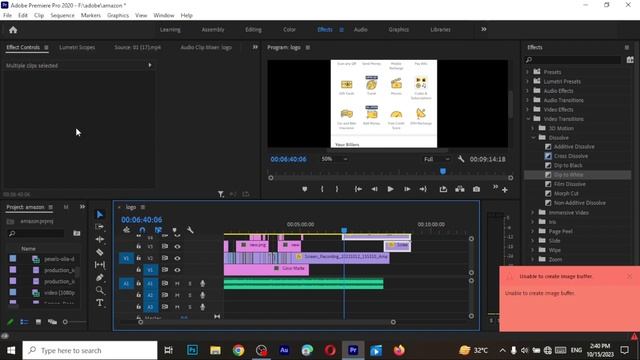Open the Audio Clip Mixer tab
Screen dimensions: 640x360
[x=206, y=47]
